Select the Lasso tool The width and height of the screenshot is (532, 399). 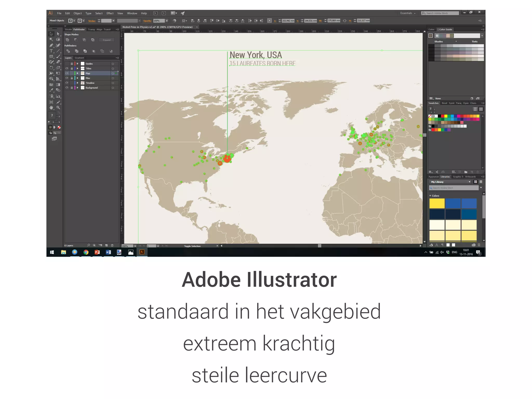[58, 39]
